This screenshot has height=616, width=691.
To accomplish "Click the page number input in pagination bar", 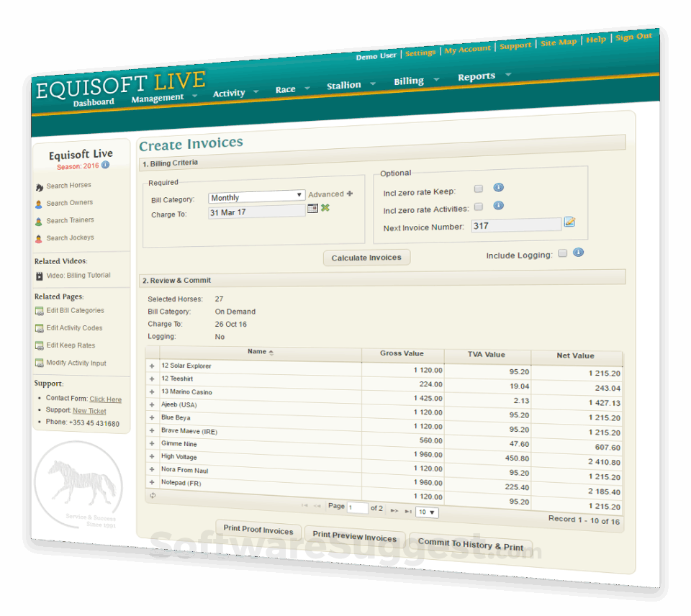I will click(x=357, y=507).
